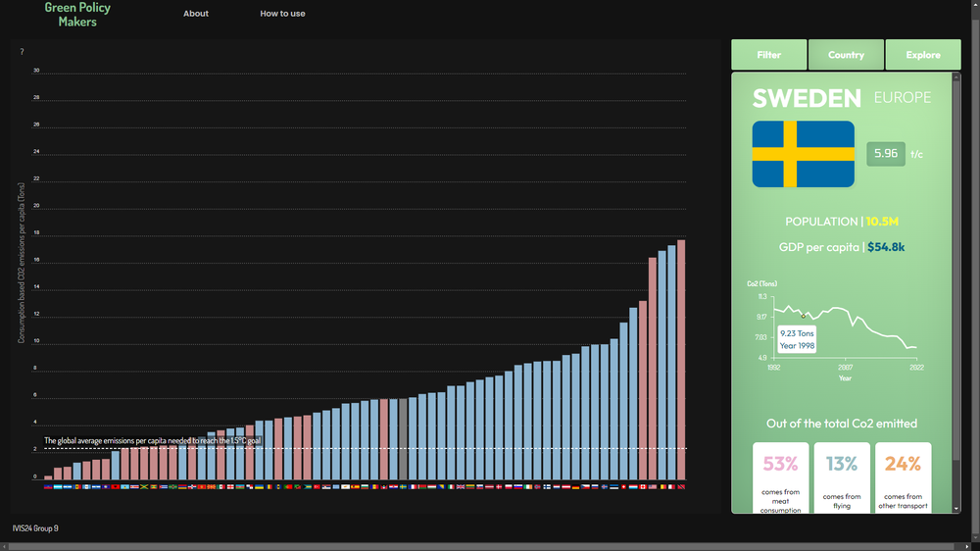Choose the Mexico flag icon
This screenshot has width=980, height=551.
coord(221,486)
